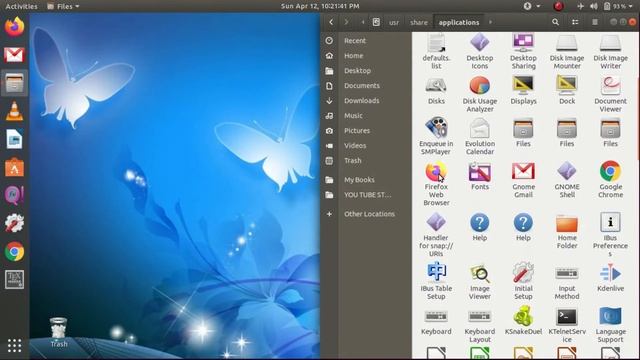Go forward in Files navigation
This screenshot has width=640, height=360.
point(347,22)
